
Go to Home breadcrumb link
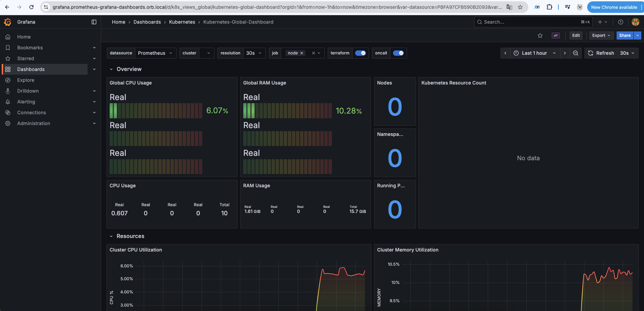click(x=119, y=22)
